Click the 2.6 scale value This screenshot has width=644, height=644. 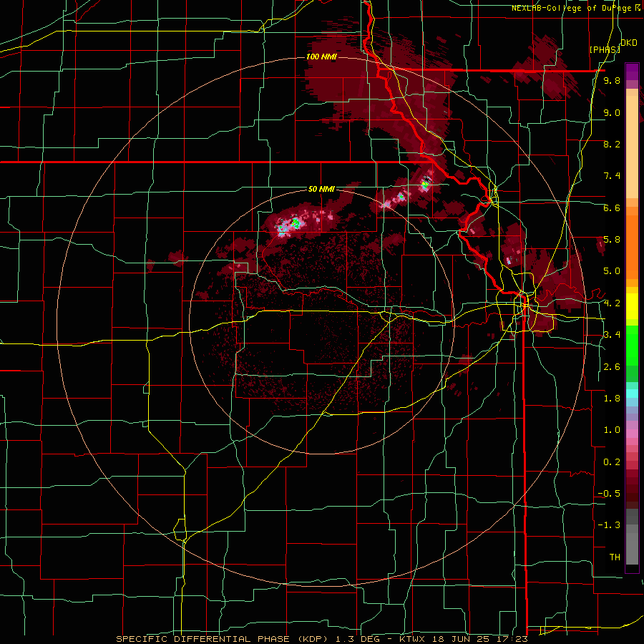(612, 367)
